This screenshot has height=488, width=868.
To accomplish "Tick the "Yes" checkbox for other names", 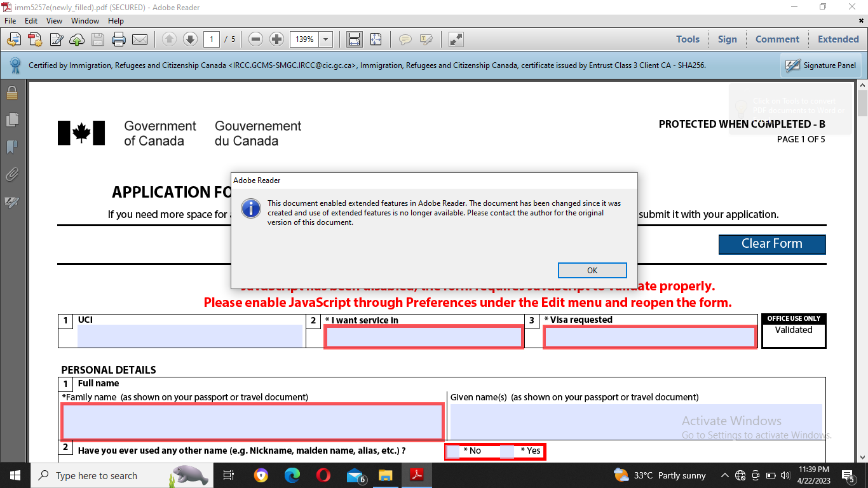I will point(507,451).
